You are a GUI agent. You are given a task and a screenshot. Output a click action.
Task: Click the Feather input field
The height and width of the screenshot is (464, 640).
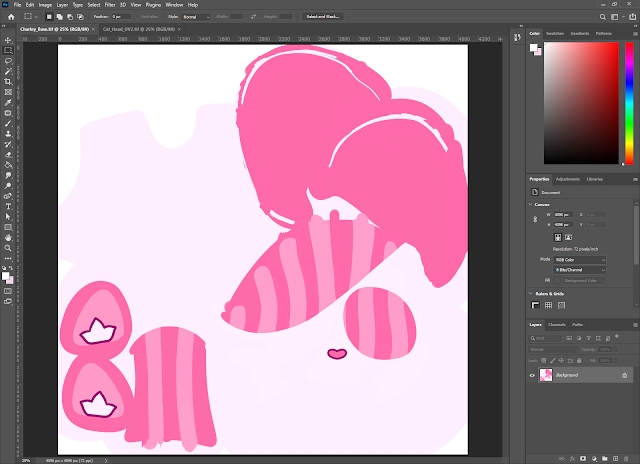coord(121,17)
